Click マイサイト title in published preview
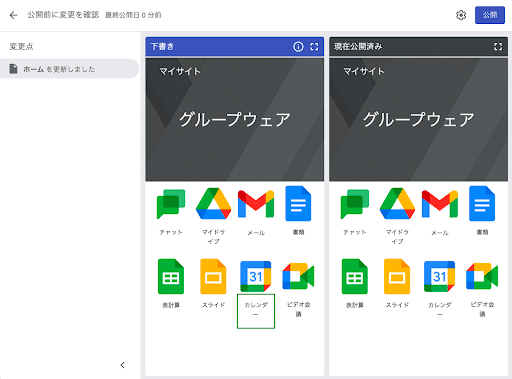Viewport: 512px width, 379px height. pyautogui.click(x=364, y=71)
